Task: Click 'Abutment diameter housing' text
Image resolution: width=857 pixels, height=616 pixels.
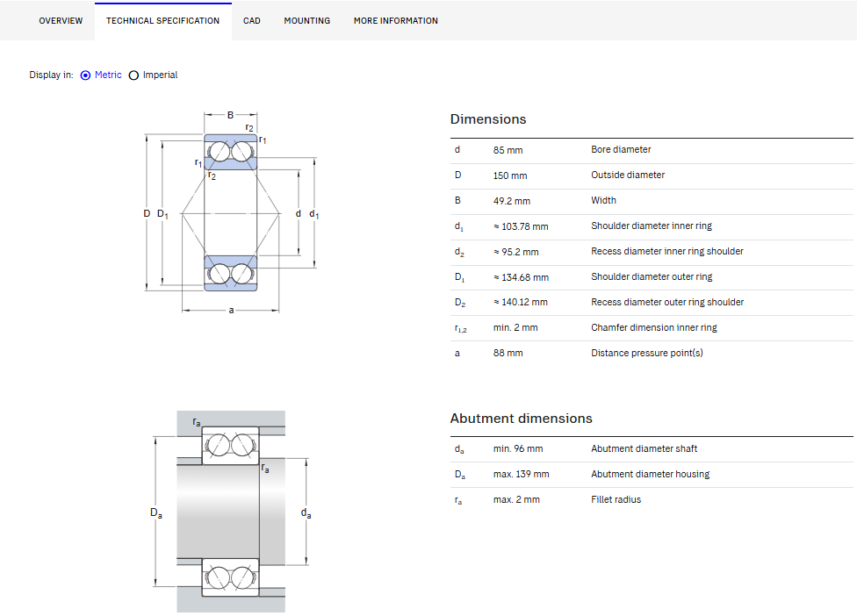Action: click(x=651, y=474)
